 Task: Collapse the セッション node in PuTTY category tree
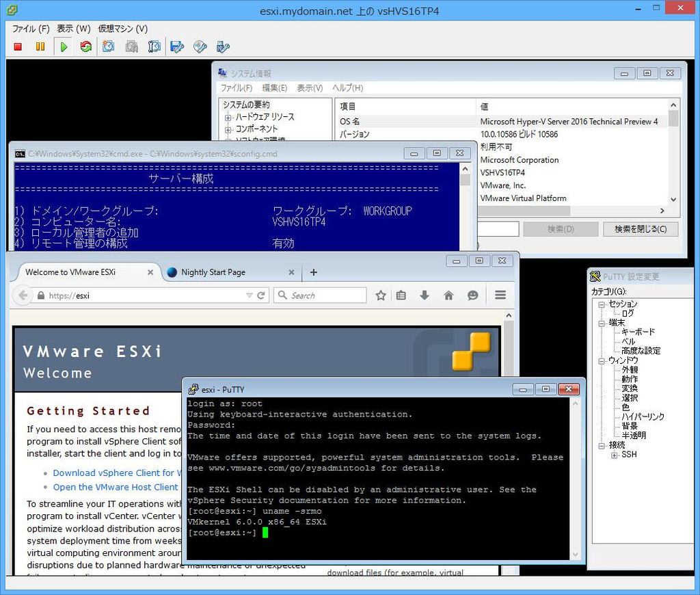click(x=602, y=304)
